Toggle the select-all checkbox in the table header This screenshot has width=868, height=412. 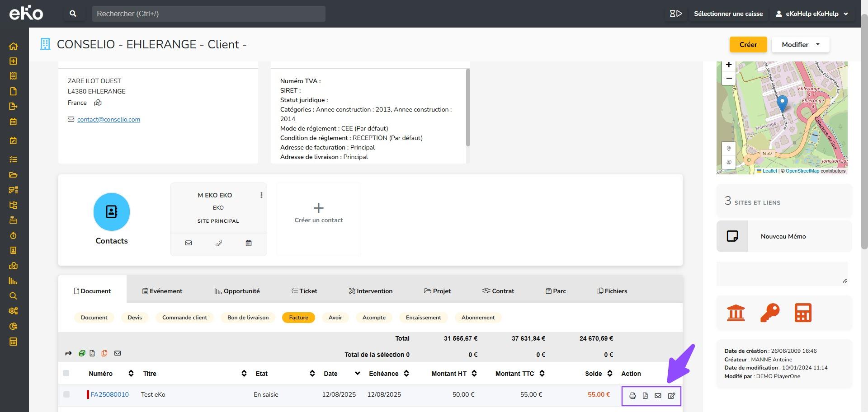[66, 373]
